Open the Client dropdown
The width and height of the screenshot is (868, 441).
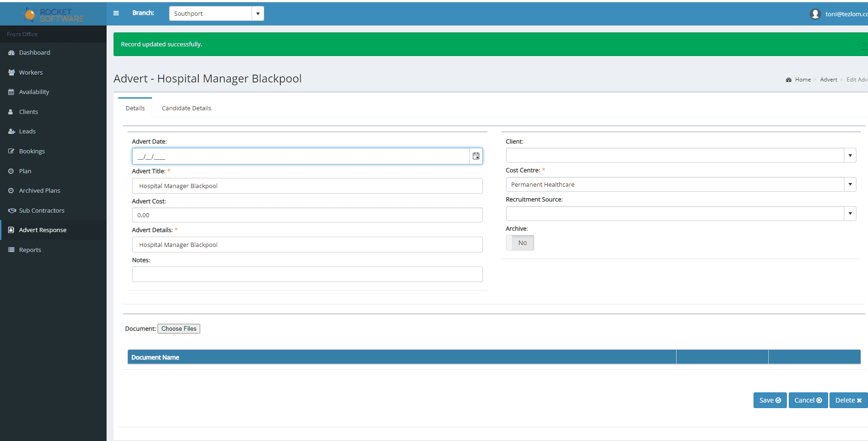click(849, 155)
